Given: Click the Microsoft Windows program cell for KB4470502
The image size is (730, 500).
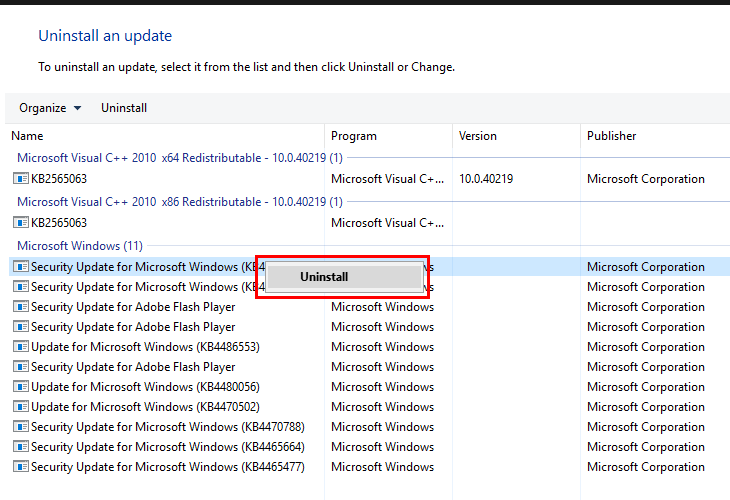Looking at the screenshot, I should point(382,407).
